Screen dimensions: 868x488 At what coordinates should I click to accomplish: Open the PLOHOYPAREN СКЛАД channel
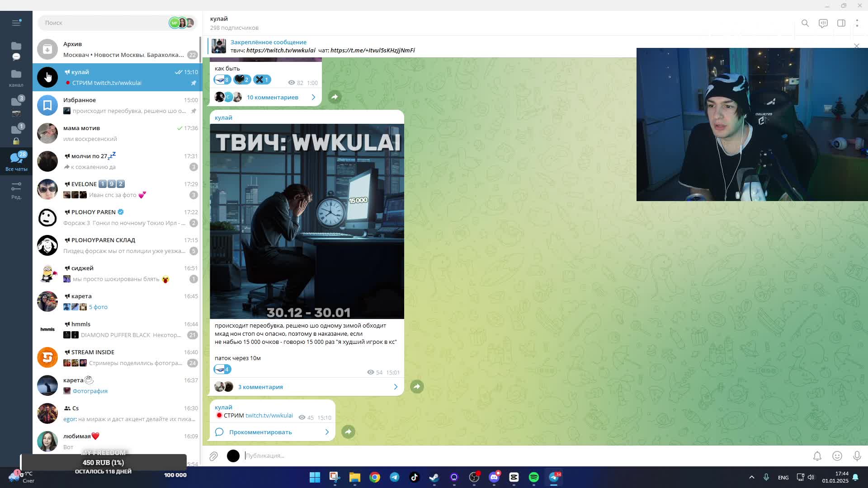118,245
